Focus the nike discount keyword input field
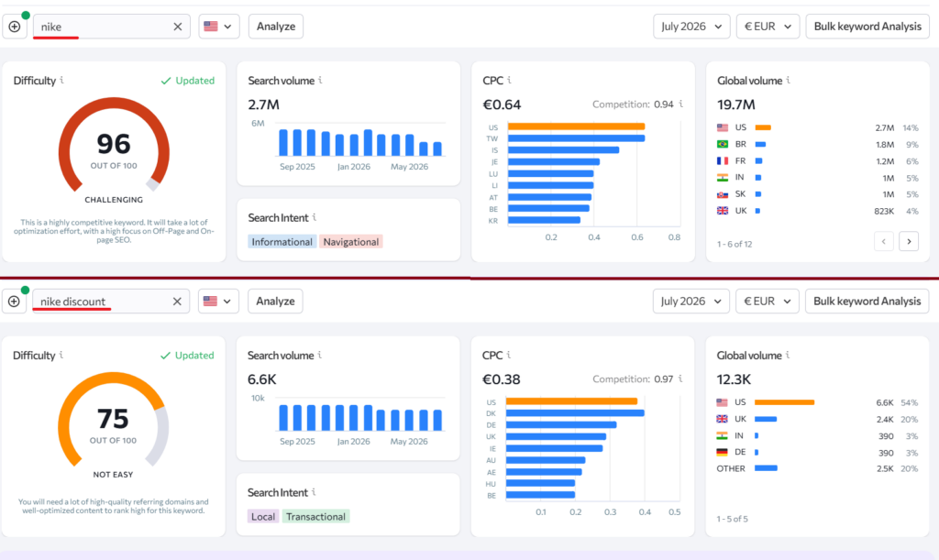 point(102,302)
